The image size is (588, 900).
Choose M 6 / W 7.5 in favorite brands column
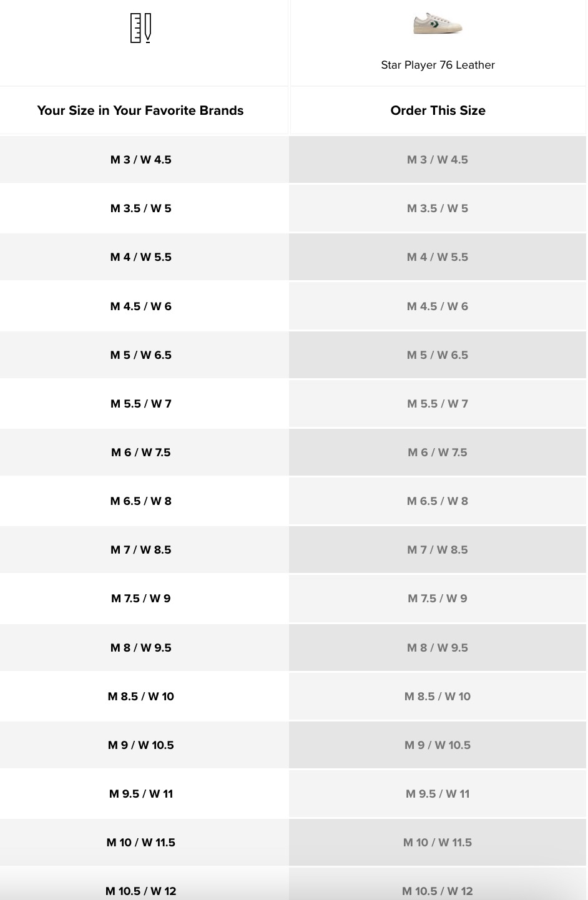[x=140, y=452]
